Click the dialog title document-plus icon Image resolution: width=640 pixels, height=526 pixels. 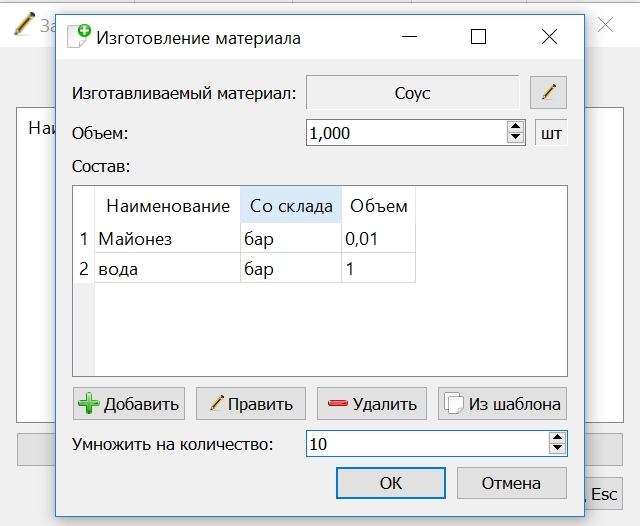pyautogui.click(x=79, y=36)
